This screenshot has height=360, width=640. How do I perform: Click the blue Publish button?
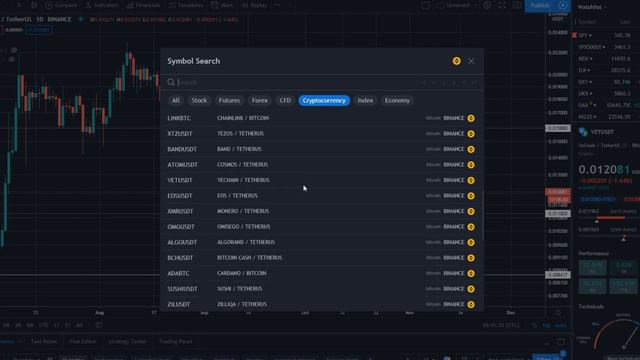540,5
